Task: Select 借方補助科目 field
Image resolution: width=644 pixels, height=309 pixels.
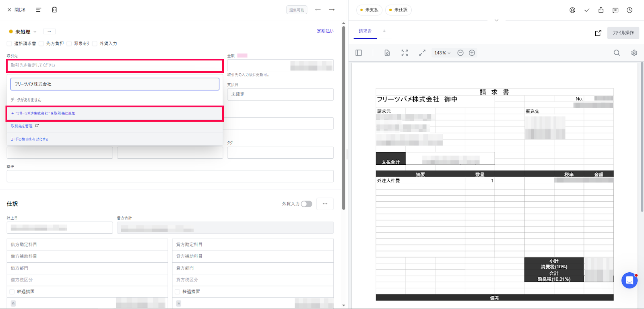Action: click(87, 256)
